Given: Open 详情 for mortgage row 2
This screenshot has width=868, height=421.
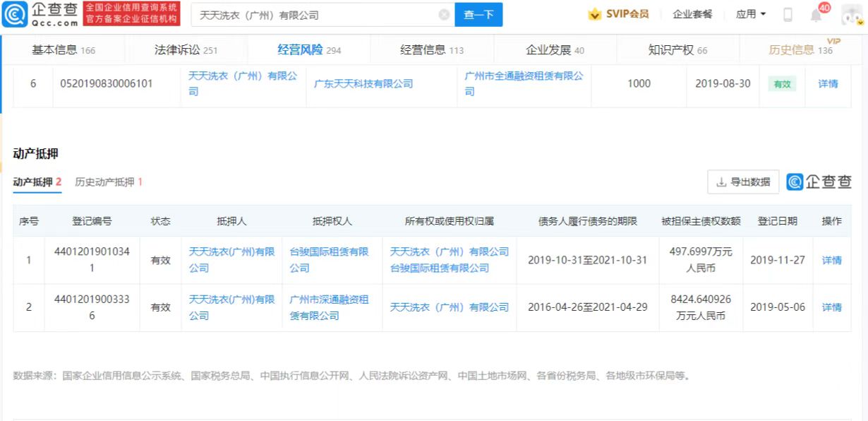Looking at the screenshot, I should tap(832, 307).
